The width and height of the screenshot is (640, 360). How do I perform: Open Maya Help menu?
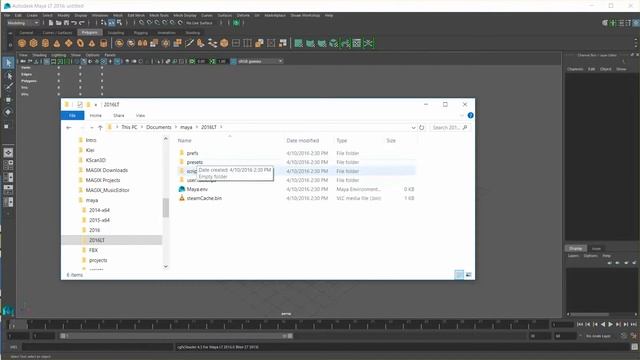coord(329,15)
